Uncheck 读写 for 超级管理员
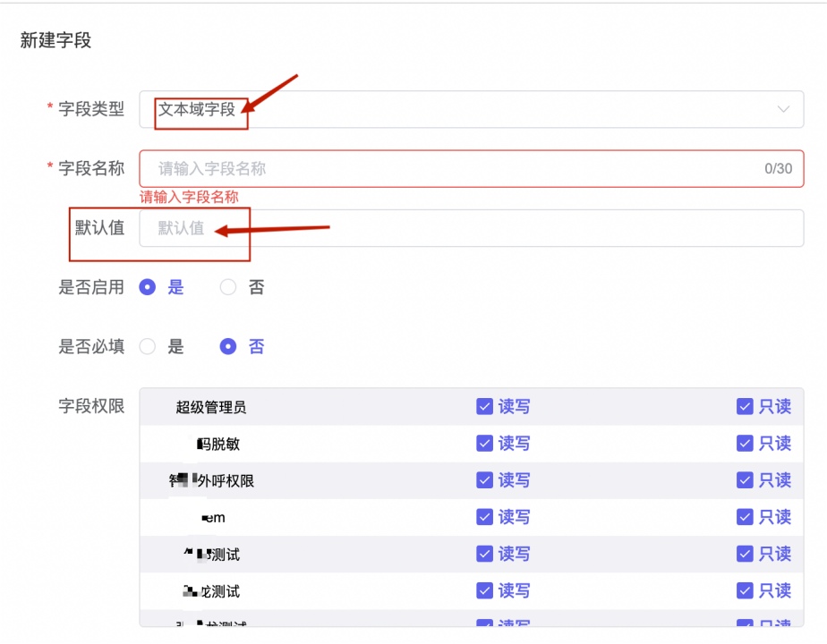Screen dimensions: 827x644 [485, 407]
